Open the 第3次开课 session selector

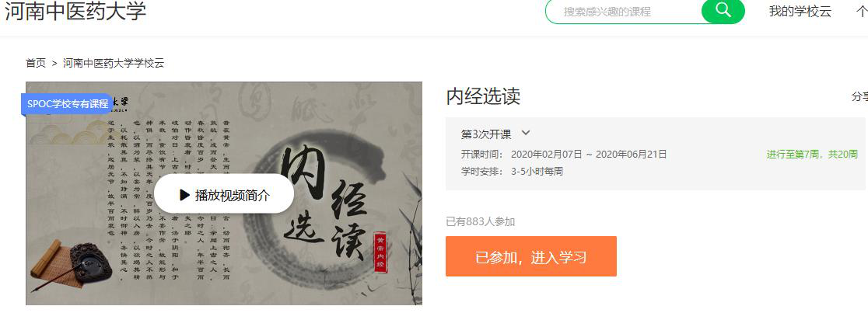pos(495,134)
